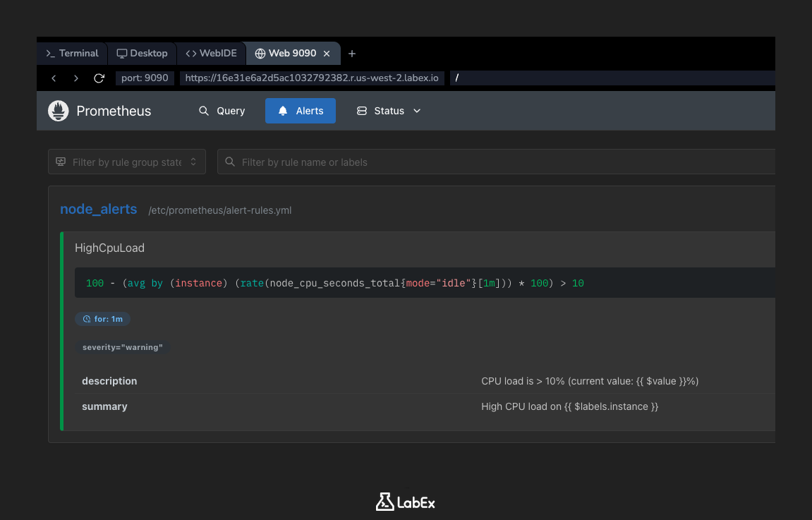The image size is (812, 520).
Task: Click the page reload icon
Action: click(x=98, y=78)
